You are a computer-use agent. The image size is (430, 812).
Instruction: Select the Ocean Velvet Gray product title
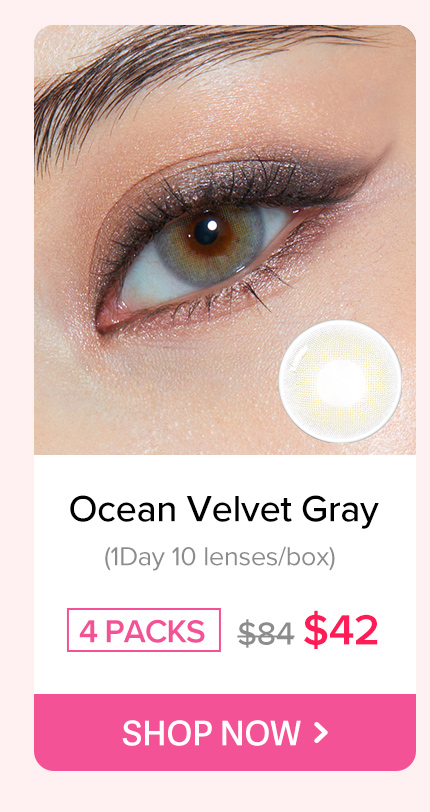click(x=224, y=510)
